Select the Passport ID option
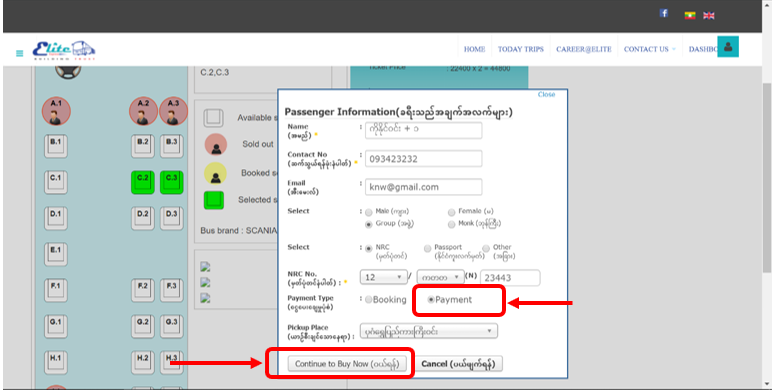The image size is (779, 391). click(427, 248)
